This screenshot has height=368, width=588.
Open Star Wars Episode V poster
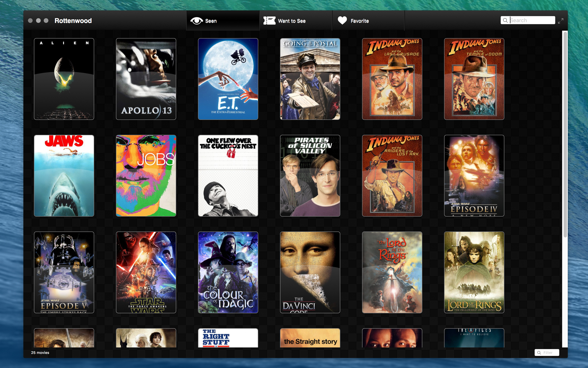click(x=64, y=272)
